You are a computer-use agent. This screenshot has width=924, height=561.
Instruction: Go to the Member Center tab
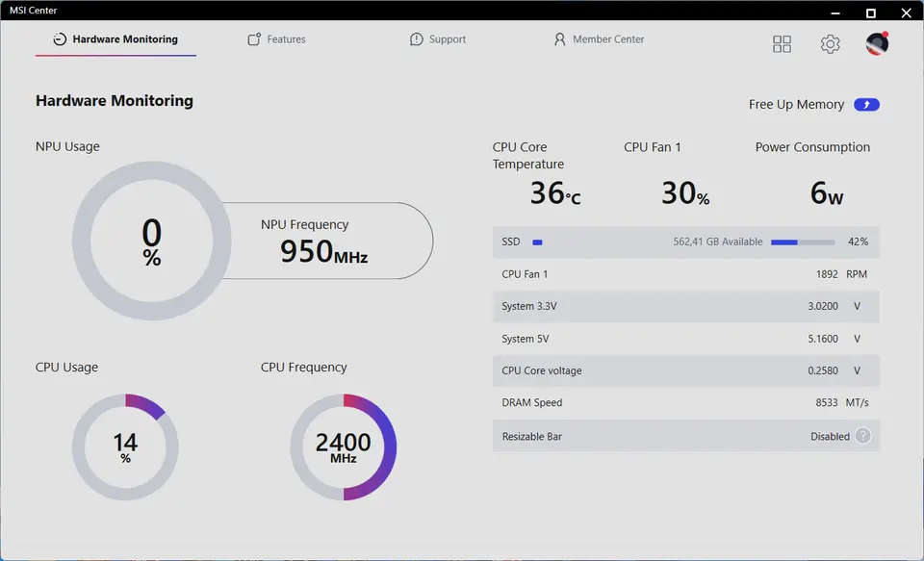599,39
